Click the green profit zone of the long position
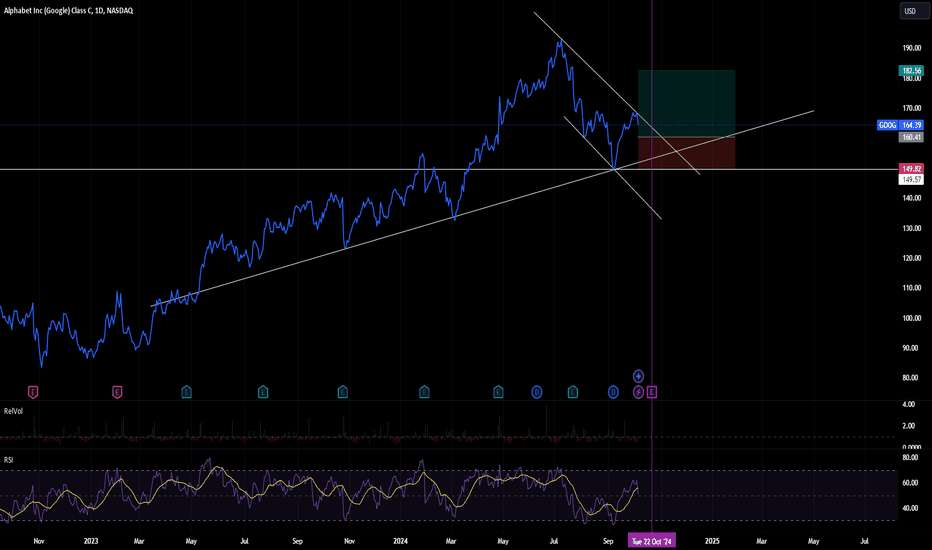Image resolution: width=932 pixels, height=550 pixels. coord(687,103)
